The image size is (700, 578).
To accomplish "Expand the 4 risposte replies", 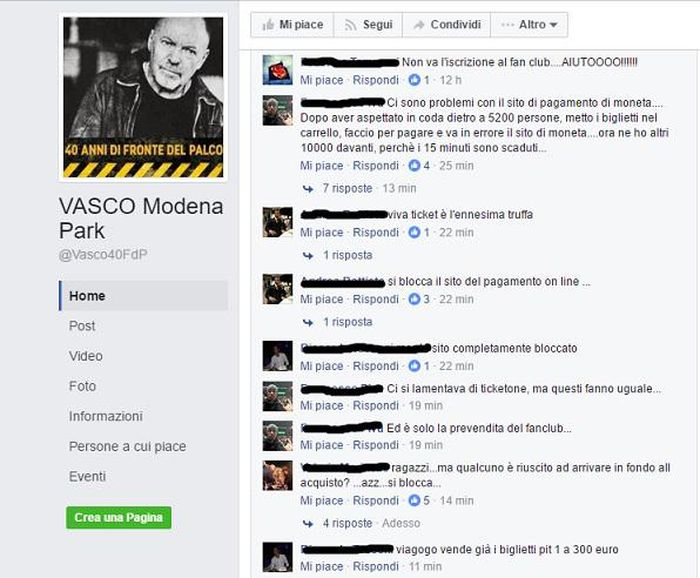I will point(347,523).
